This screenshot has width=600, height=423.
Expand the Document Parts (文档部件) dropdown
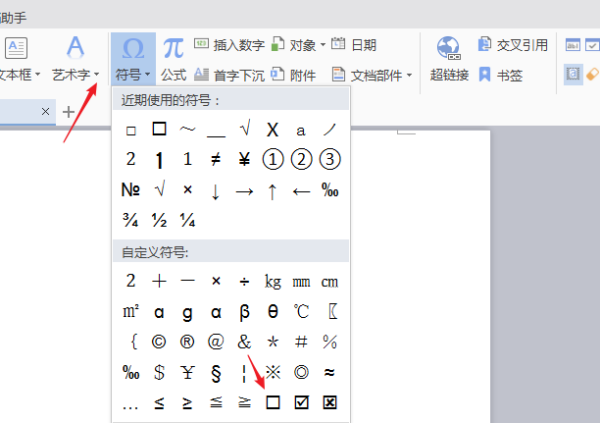point(410,75)
